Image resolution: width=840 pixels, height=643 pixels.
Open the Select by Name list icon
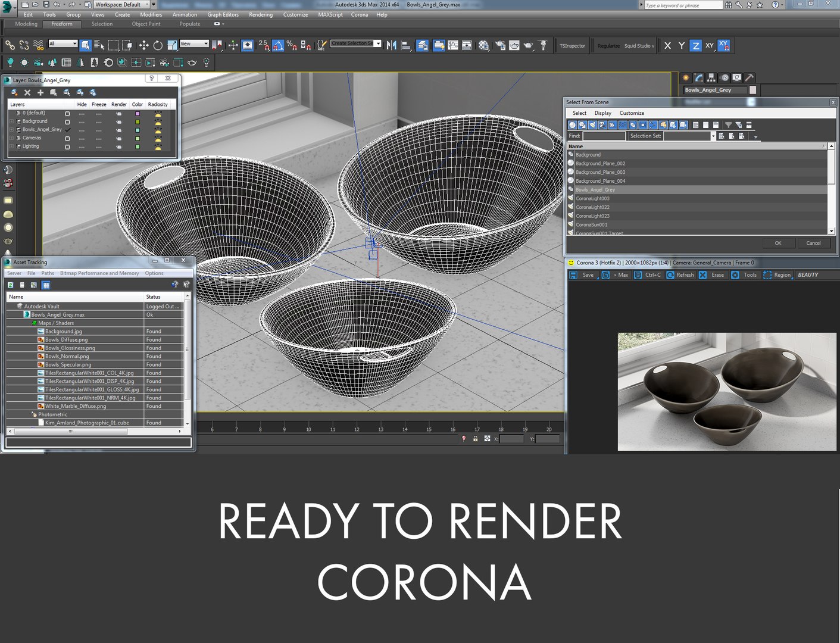pos(99,45)
